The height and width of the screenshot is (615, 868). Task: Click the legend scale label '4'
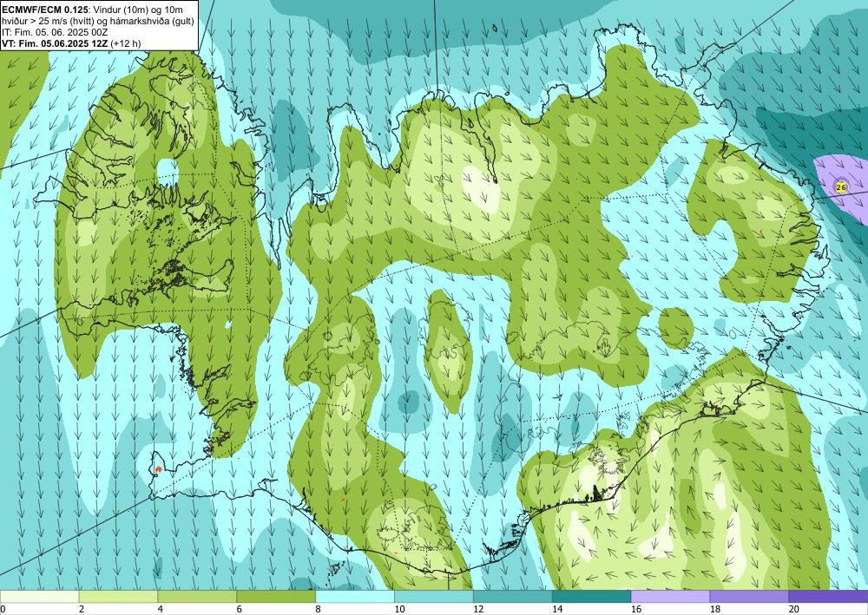click(x=160, y=610)
